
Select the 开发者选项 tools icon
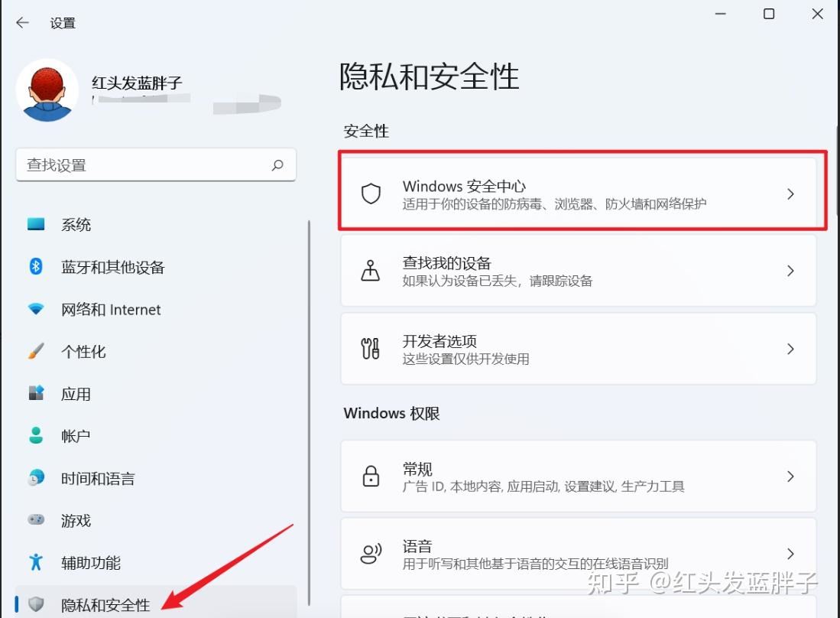371,350
